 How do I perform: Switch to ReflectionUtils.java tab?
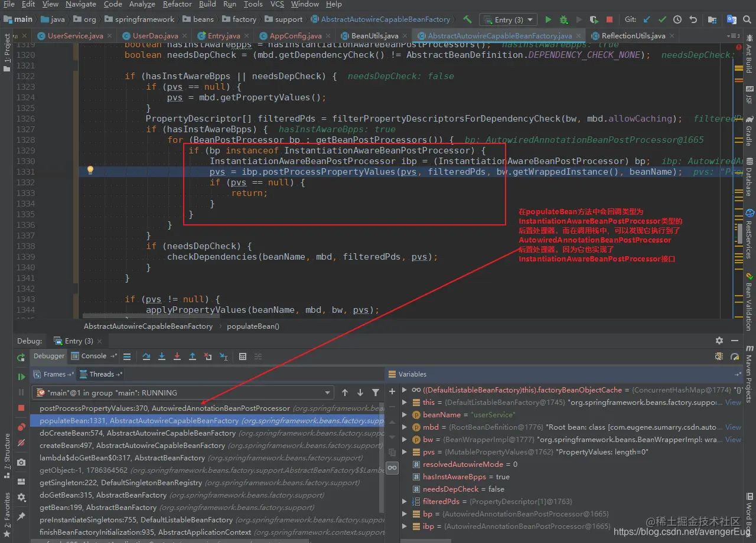tap(633, 36)
